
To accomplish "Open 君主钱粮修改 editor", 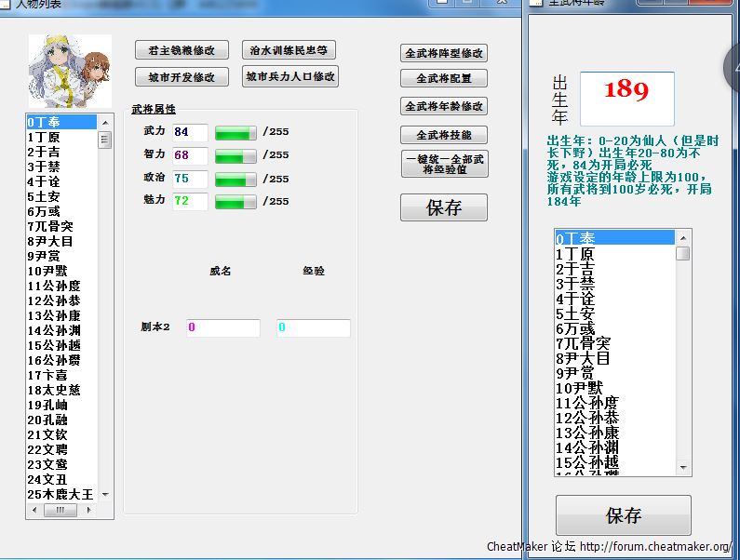I will coord(182,50).
